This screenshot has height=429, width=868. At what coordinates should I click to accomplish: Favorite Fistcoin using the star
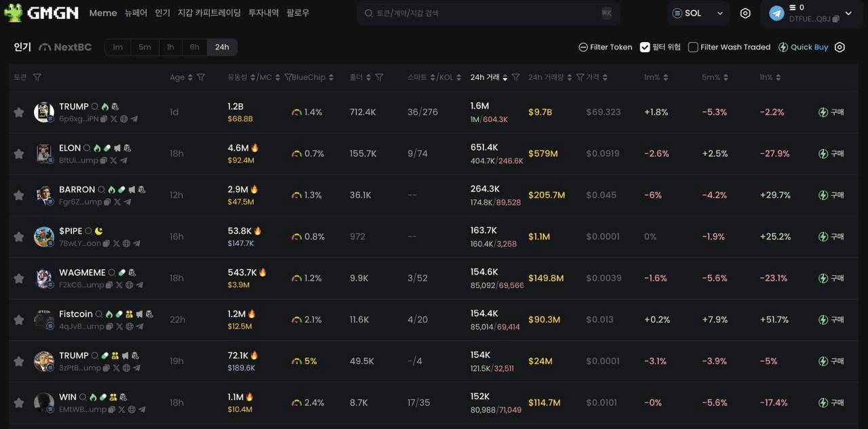19,320
